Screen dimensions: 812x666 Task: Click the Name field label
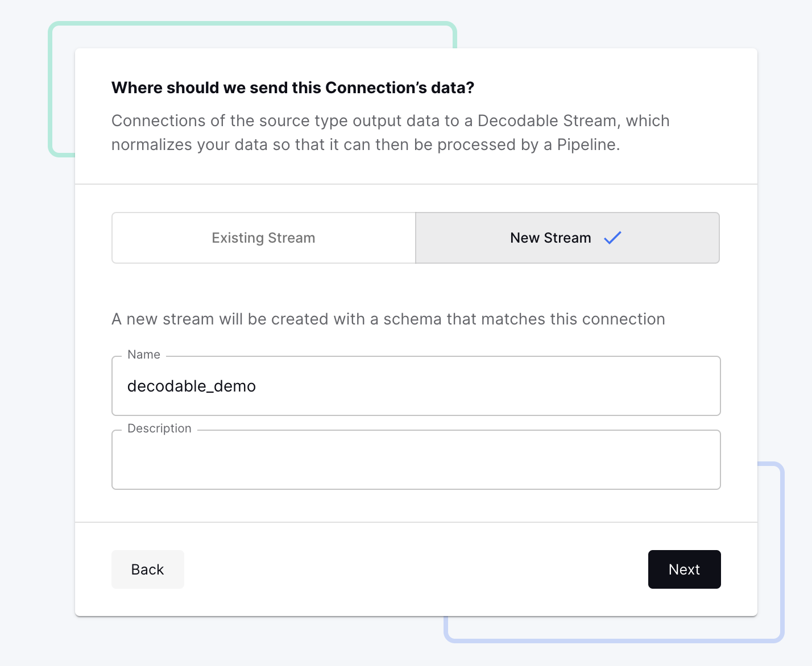coord(144,355)
